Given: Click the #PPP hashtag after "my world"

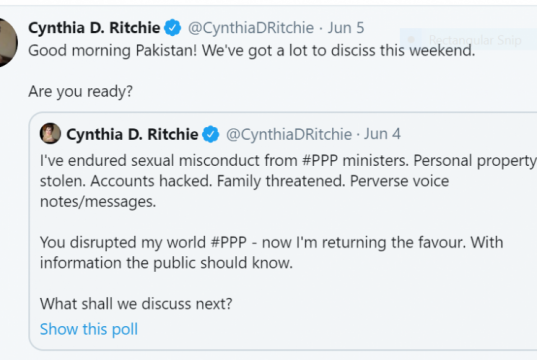Looking at the screenshot, I should tap(228, 242).
